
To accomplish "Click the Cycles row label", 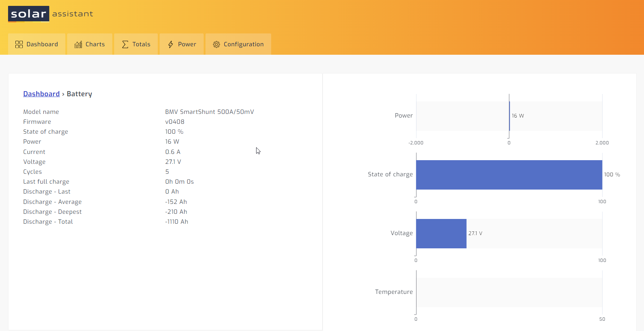I will 32,172.
